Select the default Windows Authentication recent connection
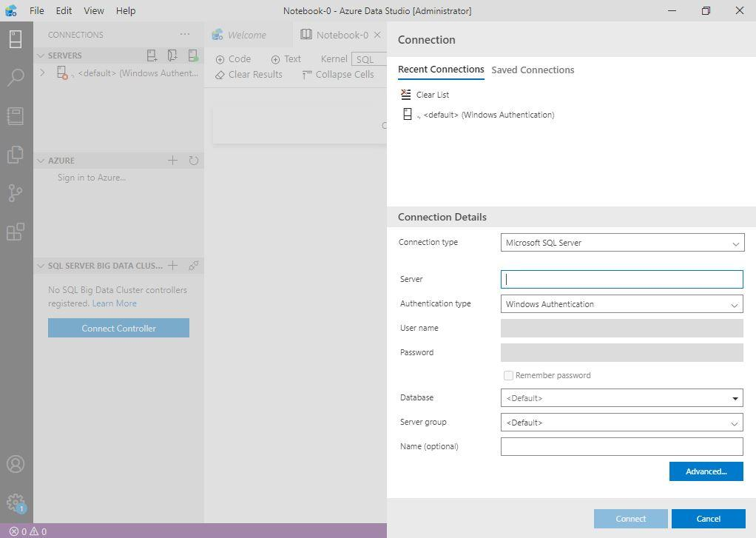 click(485, 115)
